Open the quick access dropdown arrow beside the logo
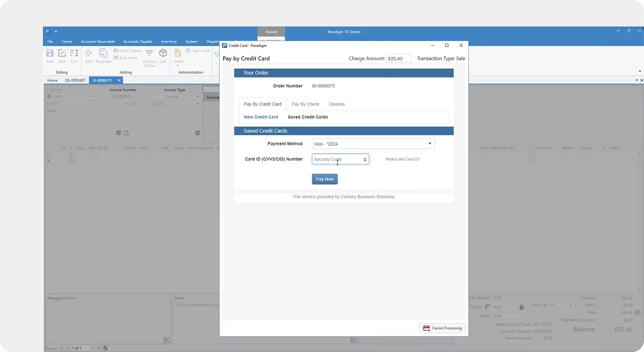The width and height of the screenshot is (644, 352). pyautogui.click(x=56, y=32)
